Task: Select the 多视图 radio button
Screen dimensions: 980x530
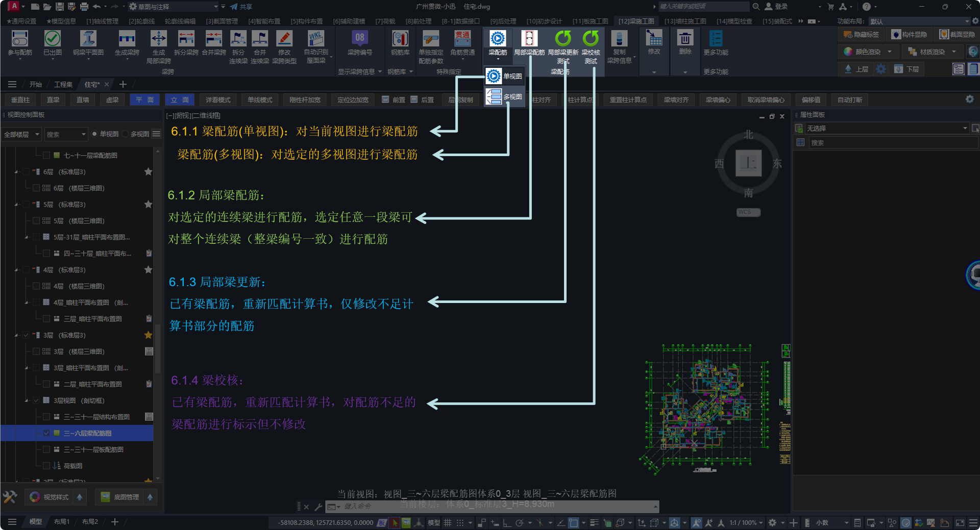Action: pos(126,134)
